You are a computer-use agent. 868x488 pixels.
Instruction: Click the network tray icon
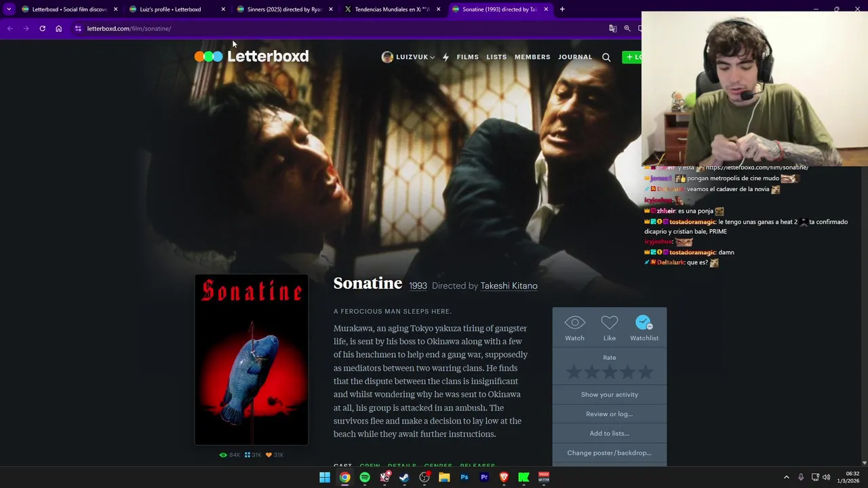[x=814, y=477]
